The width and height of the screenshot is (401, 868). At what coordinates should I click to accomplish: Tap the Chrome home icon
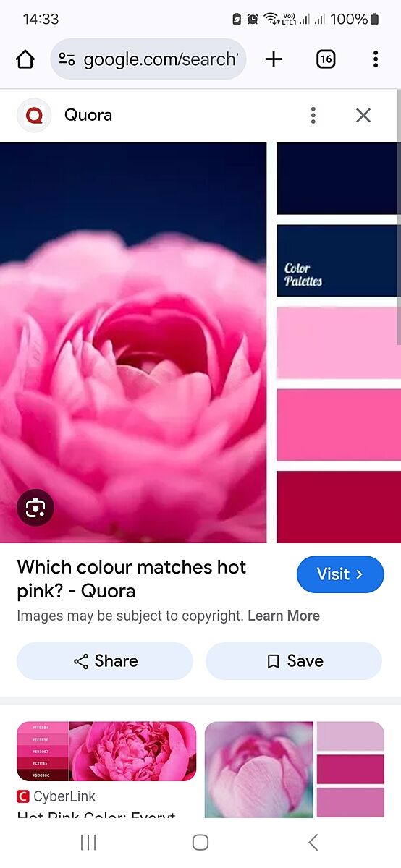[x=25, y=59]
